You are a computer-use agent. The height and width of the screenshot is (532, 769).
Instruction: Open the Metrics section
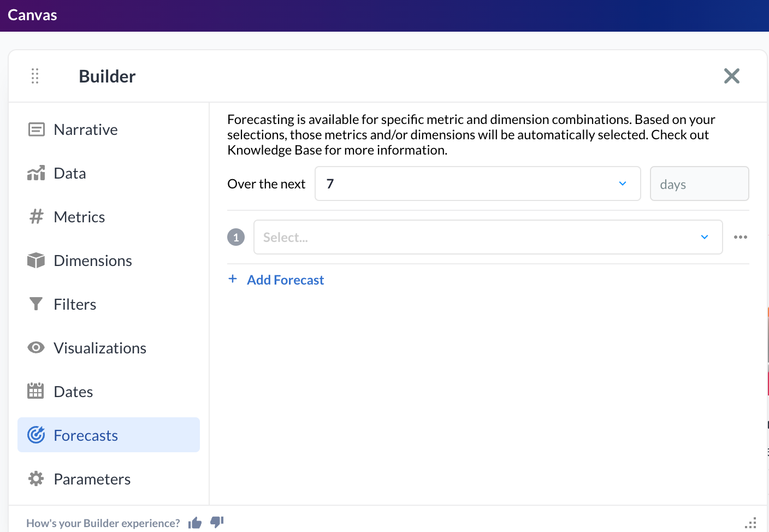79,217
